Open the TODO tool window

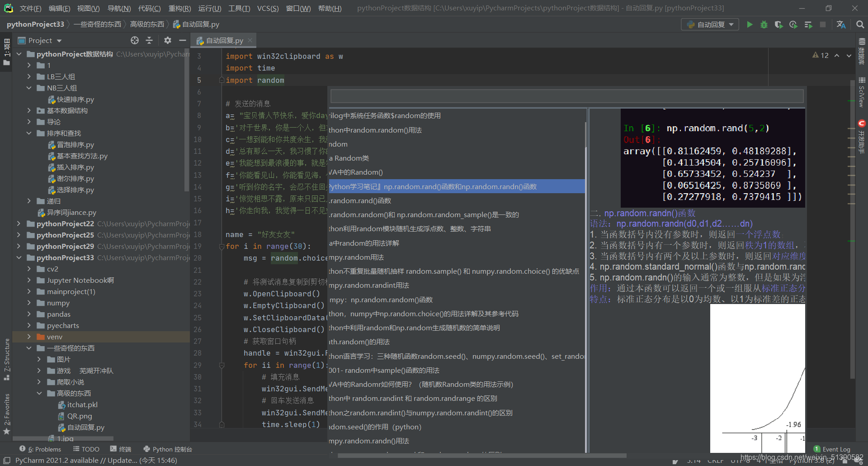click(x=86, y=449)
